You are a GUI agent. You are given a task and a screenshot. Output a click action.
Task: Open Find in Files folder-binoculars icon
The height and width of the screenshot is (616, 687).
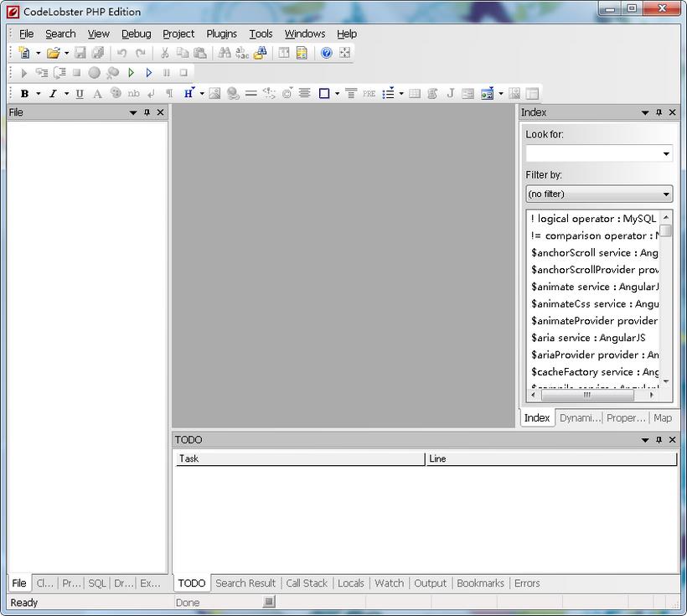click(260, 53)
